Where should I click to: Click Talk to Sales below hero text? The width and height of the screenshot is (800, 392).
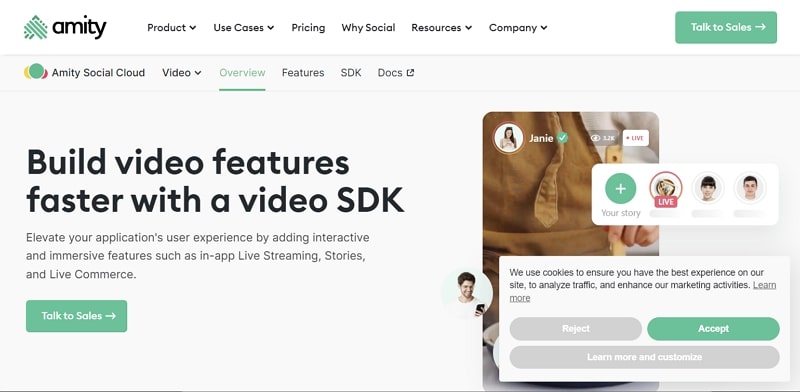(77, 316)
